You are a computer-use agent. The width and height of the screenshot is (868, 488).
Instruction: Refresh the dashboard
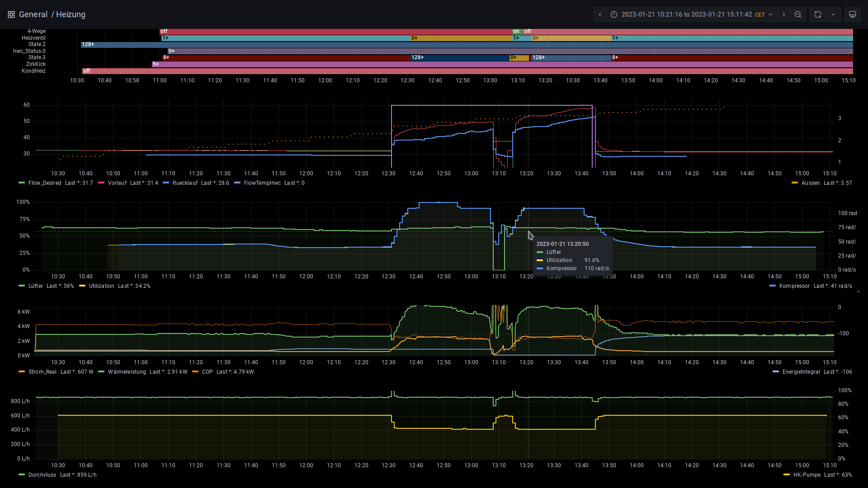click(817, 14)
